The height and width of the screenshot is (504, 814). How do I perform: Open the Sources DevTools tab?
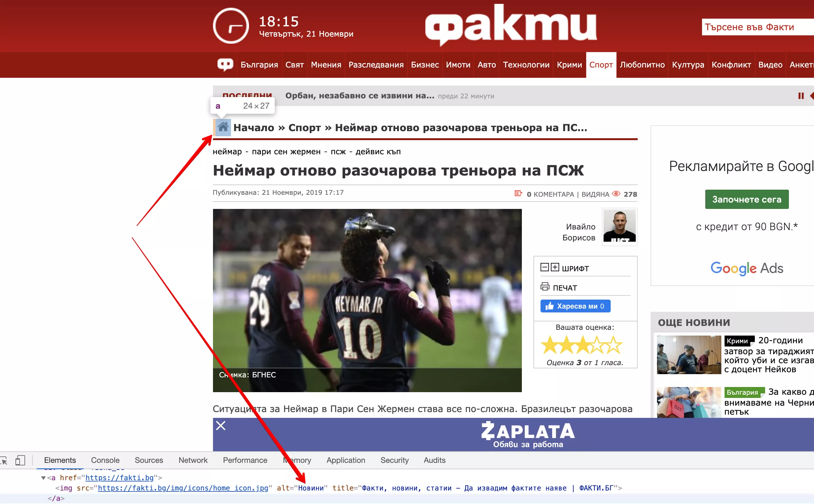tap(149, 460)
